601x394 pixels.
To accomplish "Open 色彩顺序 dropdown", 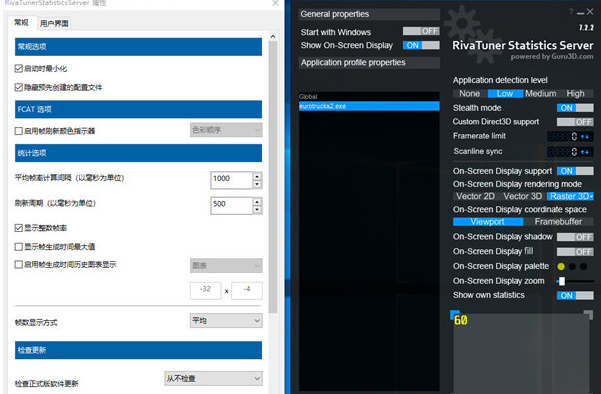I will [x=226, y=130].
